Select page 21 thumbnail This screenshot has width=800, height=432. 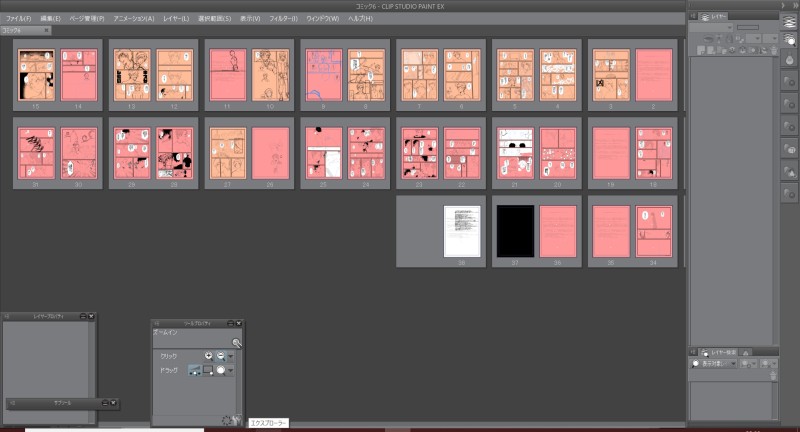(x=515, y=153)
